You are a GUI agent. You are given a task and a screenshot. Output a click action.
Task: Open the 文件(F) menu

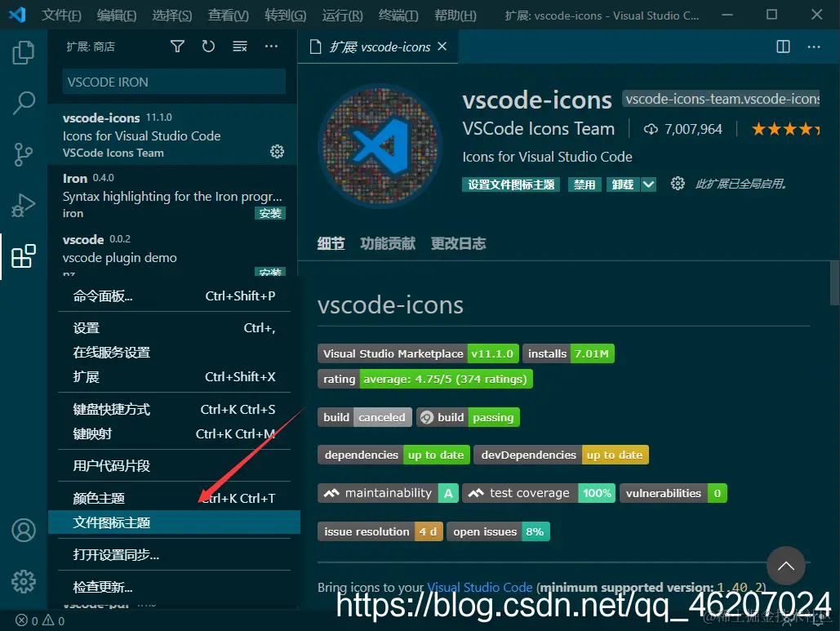(x=61, y=15)
